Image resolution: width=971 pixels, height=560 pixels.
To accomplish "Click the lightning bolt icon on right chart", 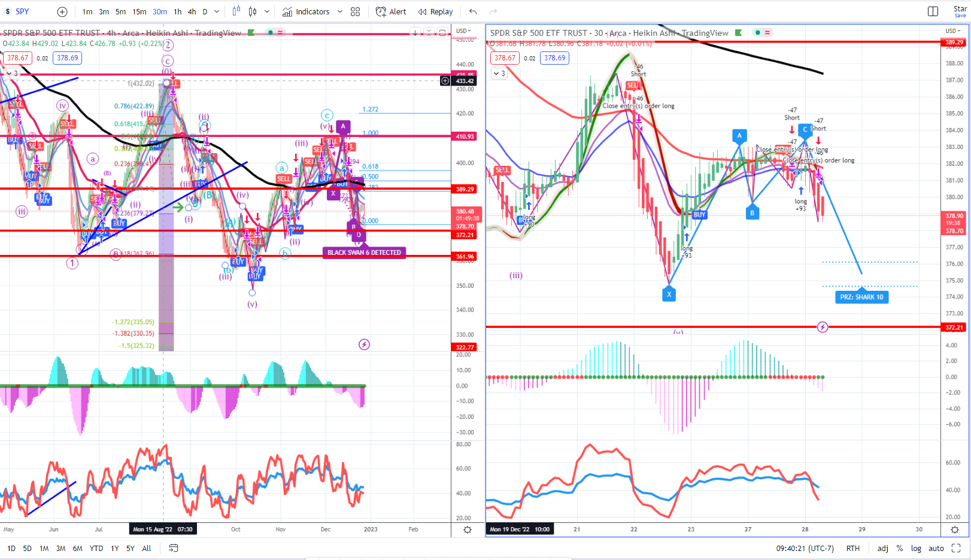I will click(823, 327).
